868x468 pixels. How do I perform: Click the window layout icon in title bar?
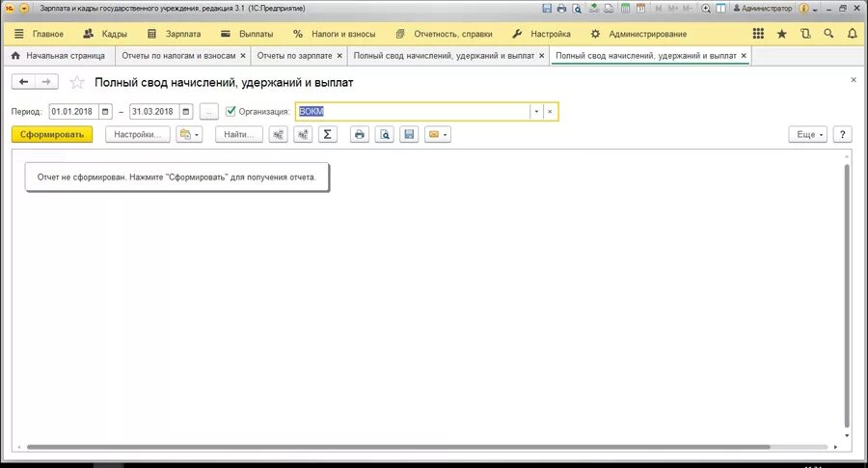(720, 9)
